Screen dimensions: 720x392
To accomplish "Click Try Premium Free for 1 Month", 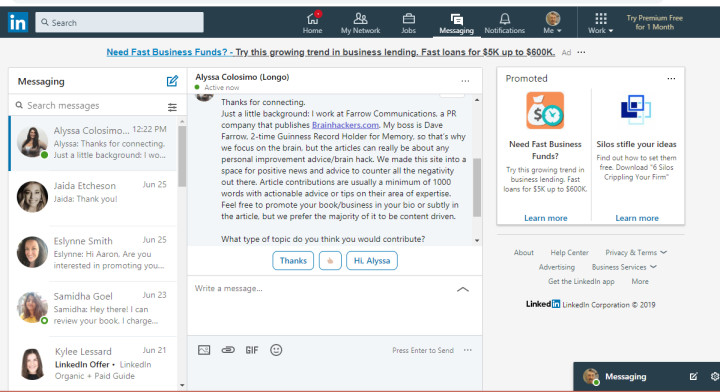I will tap(654, 22).
